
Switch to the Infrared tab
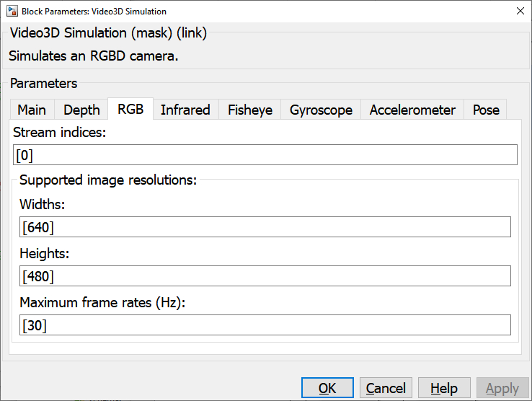[x=185, y=110]
